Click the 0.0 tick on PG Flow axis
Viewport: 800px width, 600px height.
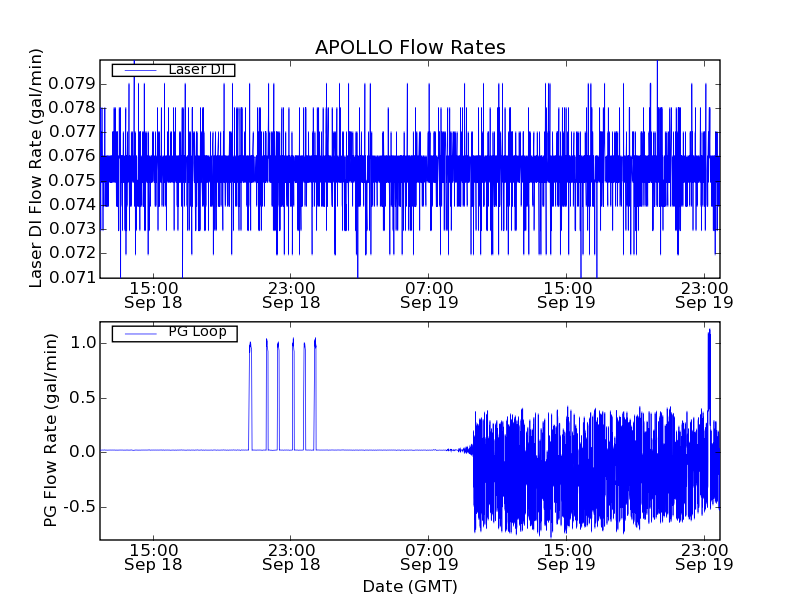84,452
